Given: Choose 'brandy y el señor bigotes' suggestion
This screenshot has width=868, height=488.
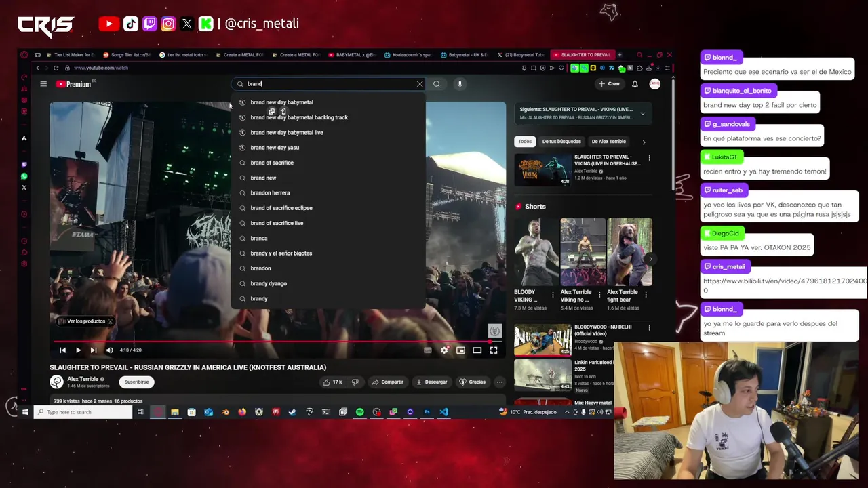Looking at the screenshot, I should tap(328, 253).
